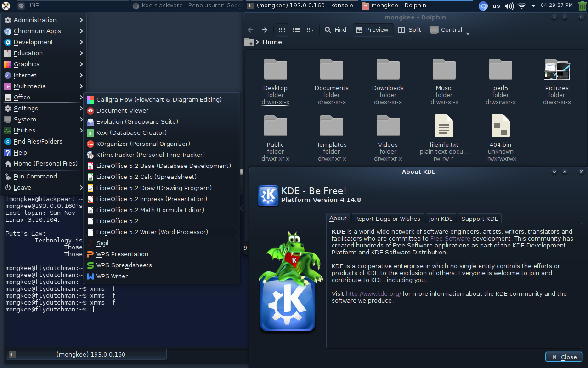This screenshot has height=368, width=588.
Task: Select the Konsole session tab (mongkee) 193.0.0.160
Action: (x=86, y=354)
